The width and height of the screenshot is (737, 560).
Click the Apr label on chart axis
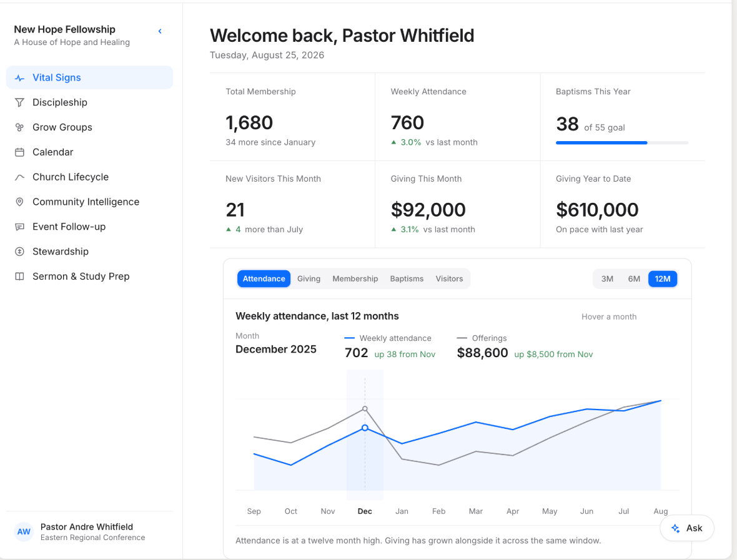pos(513,511)
